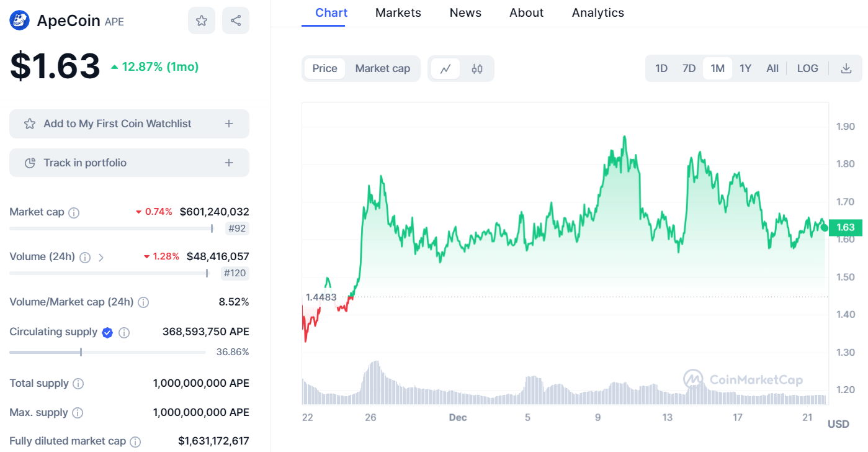Click the #120 volume rank badge
Screen dimensions: 868x452
tap(235, 273)
